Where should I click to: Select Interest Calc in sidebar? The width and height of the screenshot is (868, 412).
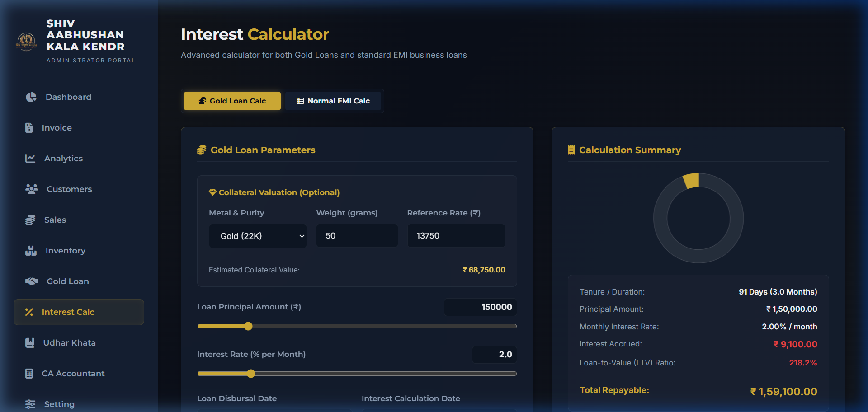click(79, 312)
